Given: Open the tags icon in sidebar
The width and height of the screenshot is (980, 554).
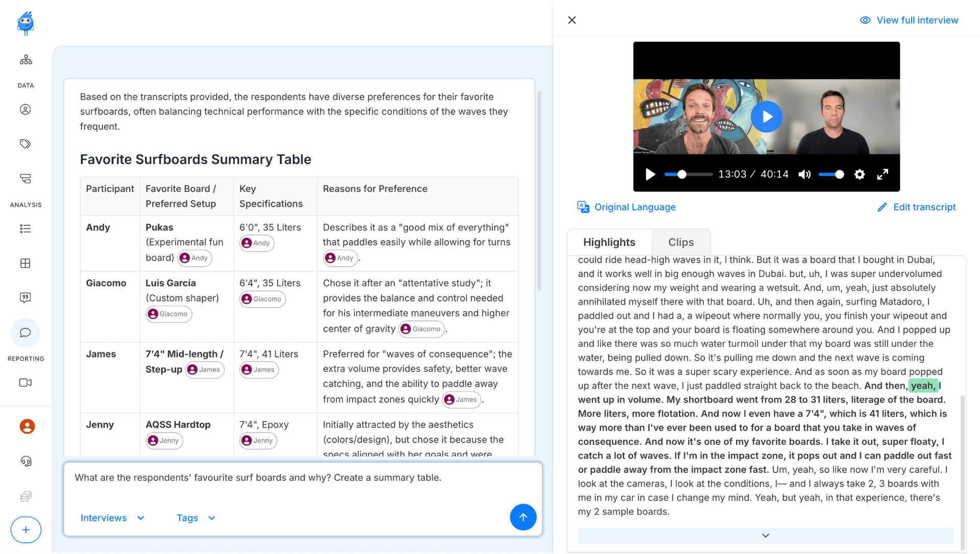Looking at the screenshot, I should [x=26, y=144].
